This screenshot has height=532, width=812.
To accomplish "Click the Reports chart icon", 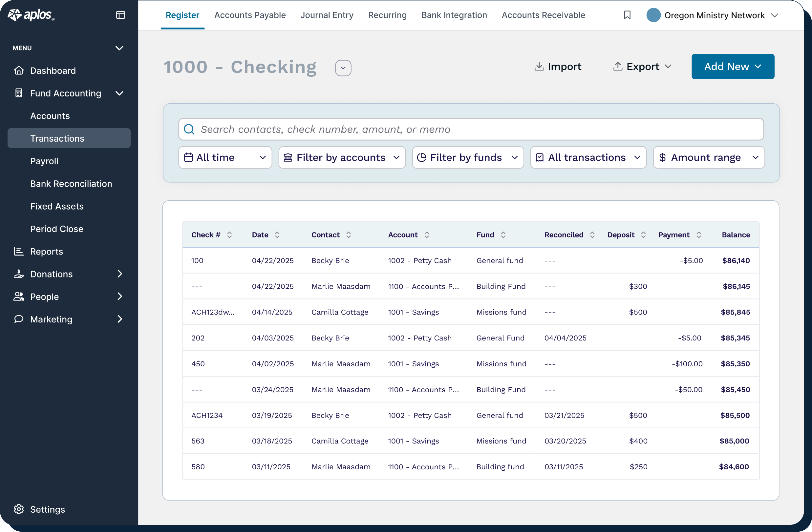I will click(x=19, y=251).
